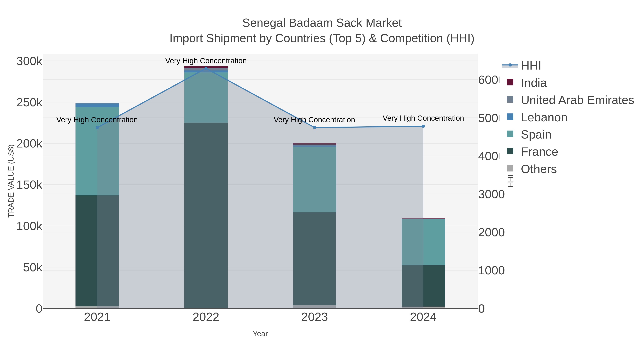
Task: Click the 2022 x-axis label
Action: (206, 317)
